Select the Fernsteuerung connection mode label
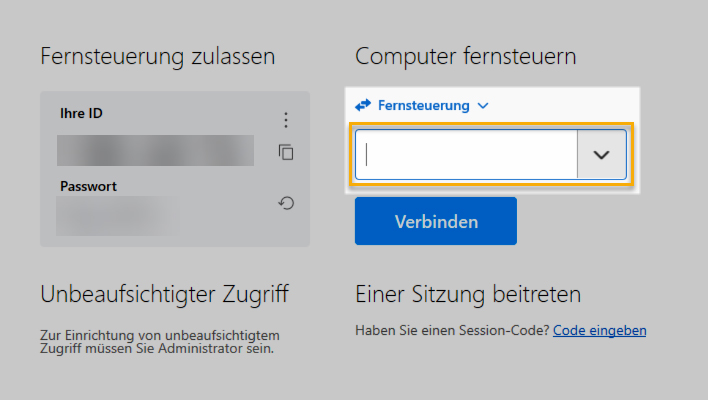The image size is (708, 400). click(424, 105)
